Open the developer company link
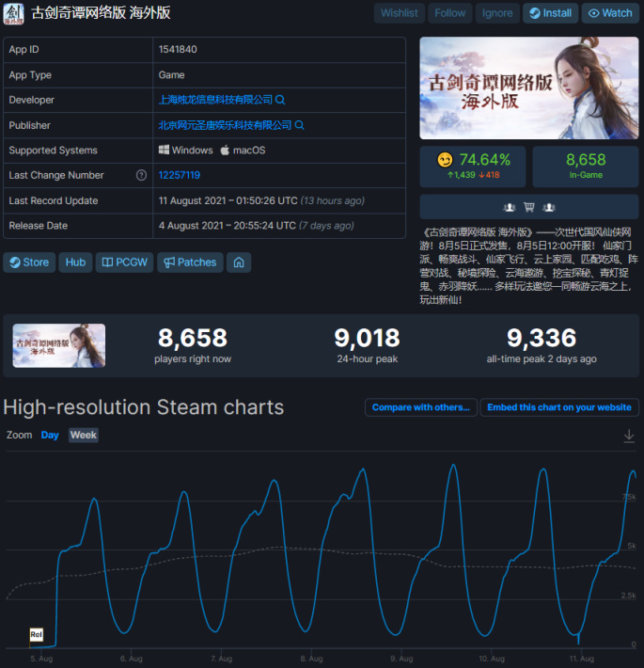This screenshot has width=644, height=668. [215, 100]
